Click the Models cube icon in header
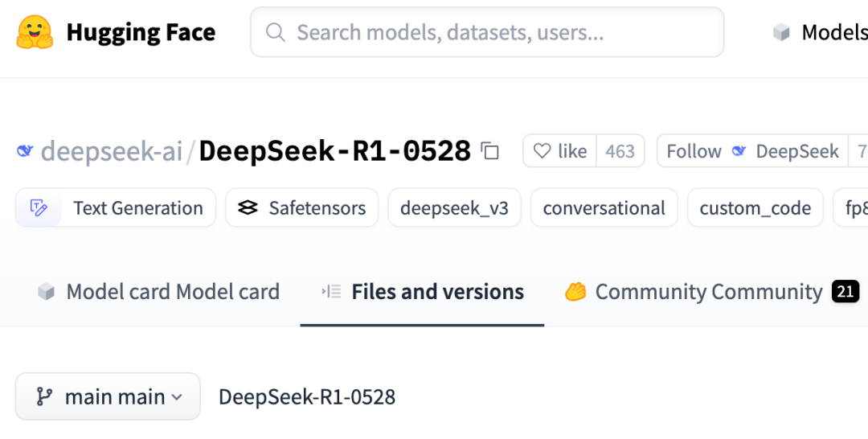Viewport: 868px width, 439px height. click(x=781, y=32)
